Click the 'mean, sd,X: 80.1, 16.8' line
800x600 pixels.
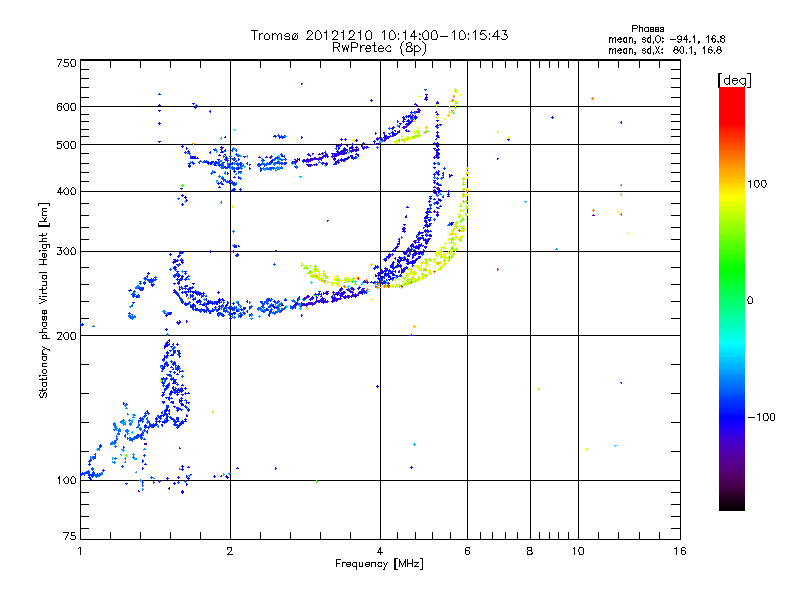[x=665, y=50]
